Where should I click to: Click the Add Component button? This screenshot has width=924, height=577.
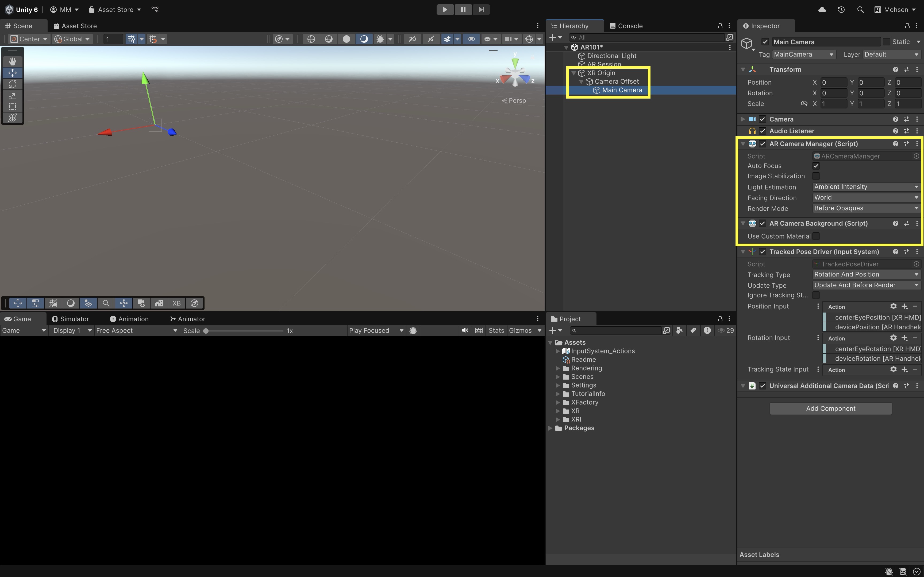(x=830, y=408)
